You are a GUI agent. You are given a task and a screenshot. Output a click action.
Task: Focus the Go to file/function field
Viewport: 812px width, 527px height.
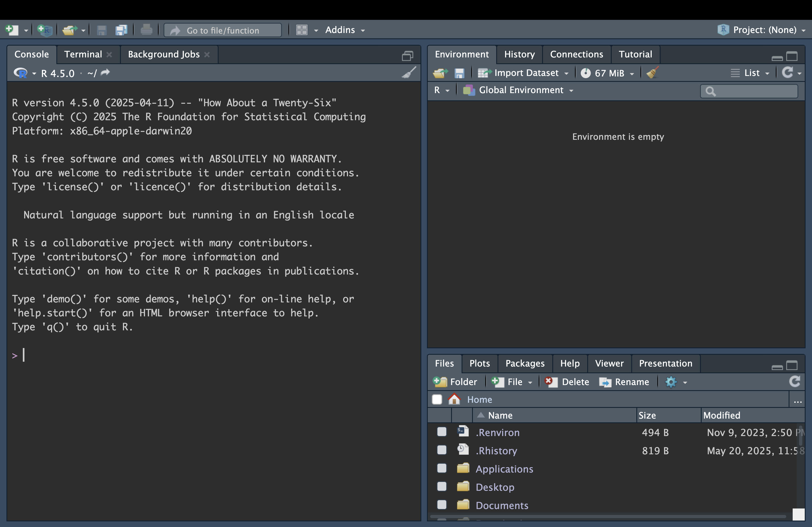coord(223,30)
